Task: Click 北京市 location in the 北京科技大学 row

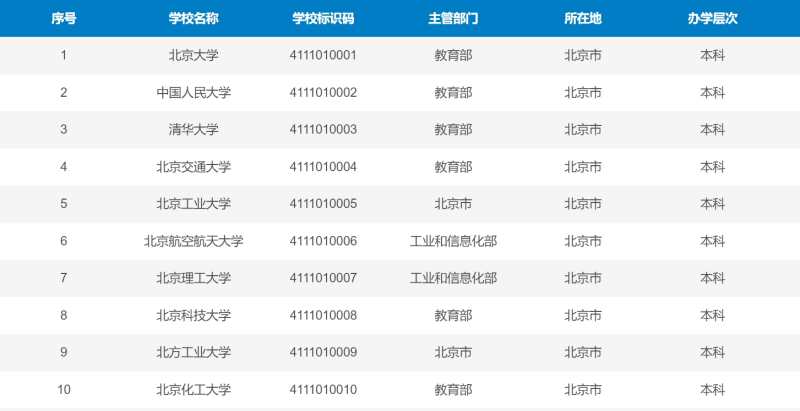Action: [x=583, y=315]
